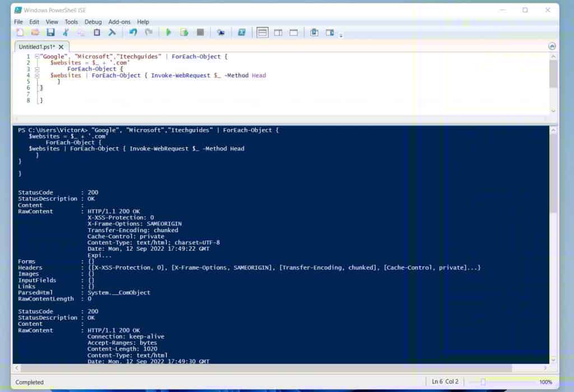This screenshot has height=392, width=574.
Task: Collapse code block on line 3
Action: click(x=37, y=69)
